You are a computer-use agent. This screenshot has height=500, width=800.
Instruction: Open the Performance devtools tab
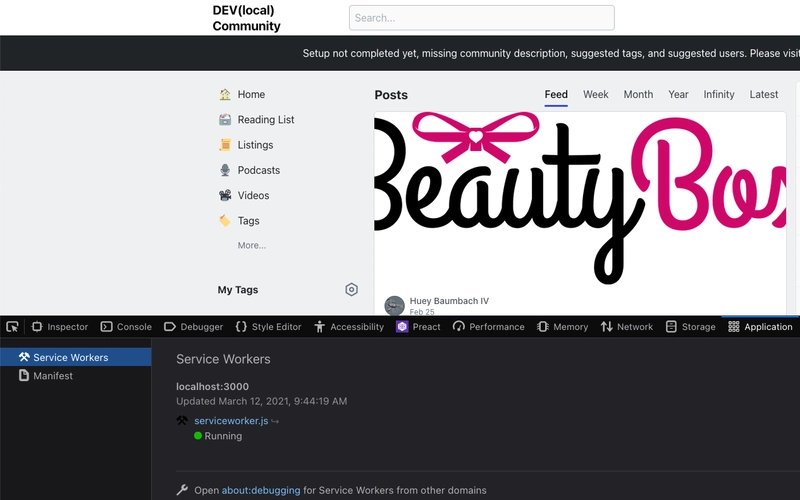[x=489, y=327]
